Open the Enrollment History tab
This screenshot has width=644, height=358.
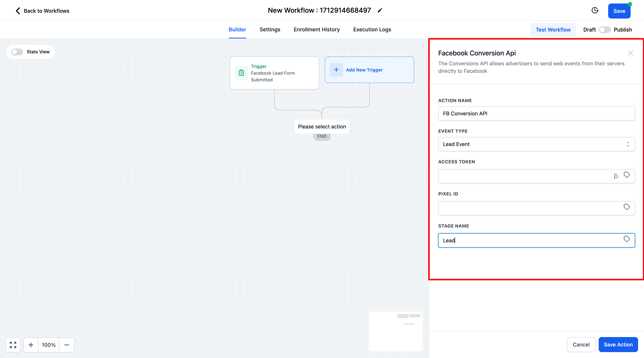coord(316,29)
